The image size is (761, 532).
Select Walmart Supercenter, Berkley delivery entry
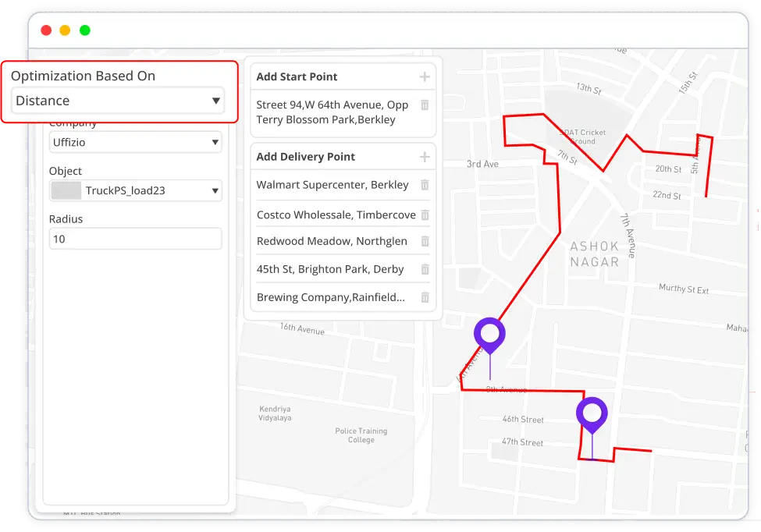pos(332,185)
